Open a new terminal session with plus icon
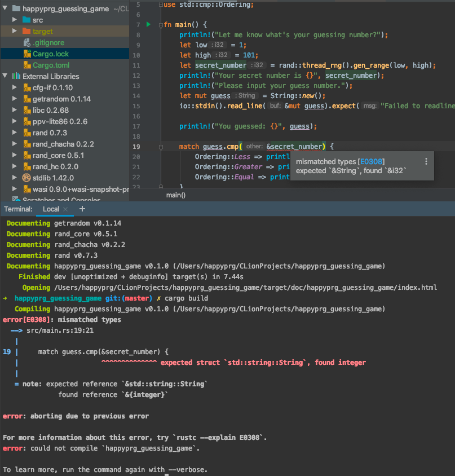This screenshot has height=476, width=455. pos(82,209)
